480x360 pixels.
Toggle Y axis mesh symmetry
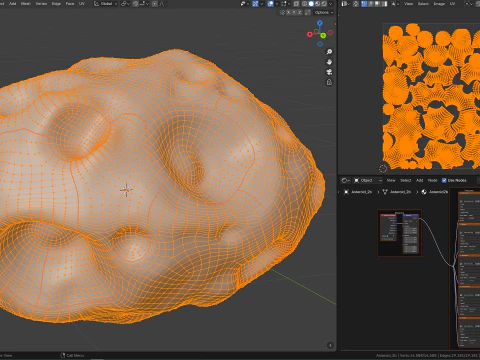[294, 12]
